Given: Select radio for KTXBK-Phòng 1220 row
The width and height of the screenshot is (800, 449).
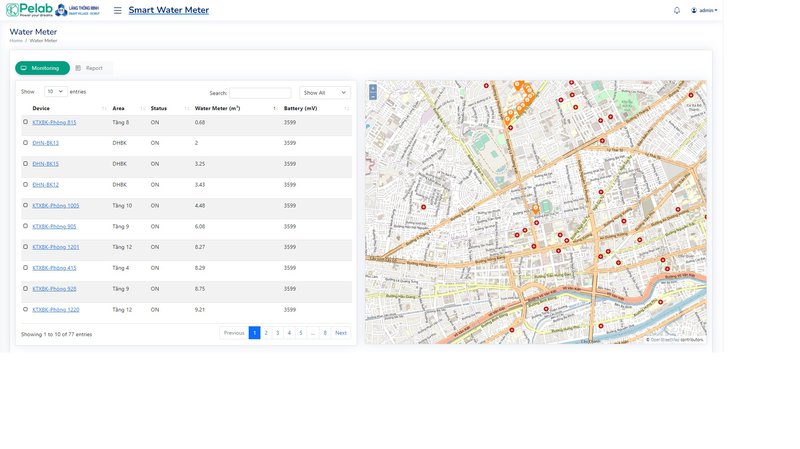Looking at the screenshot, I should click(26, 309).
